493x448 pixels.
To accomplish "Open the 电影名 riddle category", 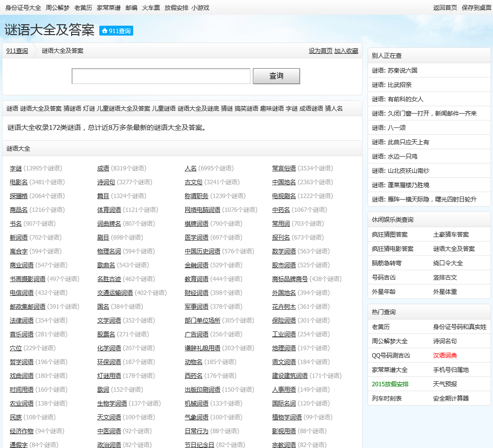I will click(x=19, y=182).
